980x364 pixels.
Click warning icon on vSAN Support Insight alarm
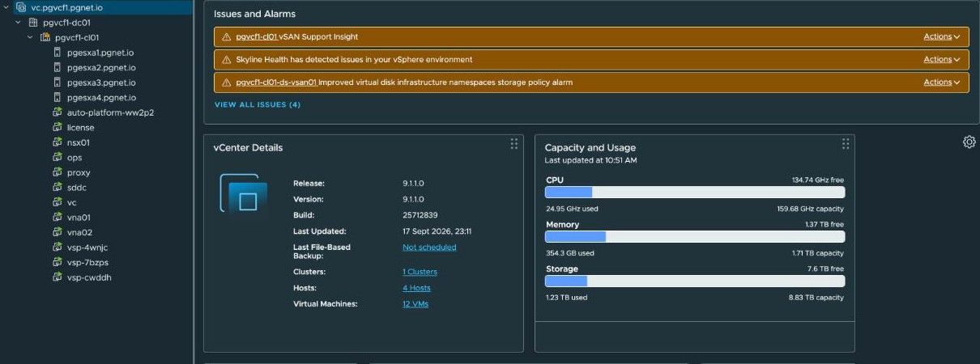(x=226, y=37)
